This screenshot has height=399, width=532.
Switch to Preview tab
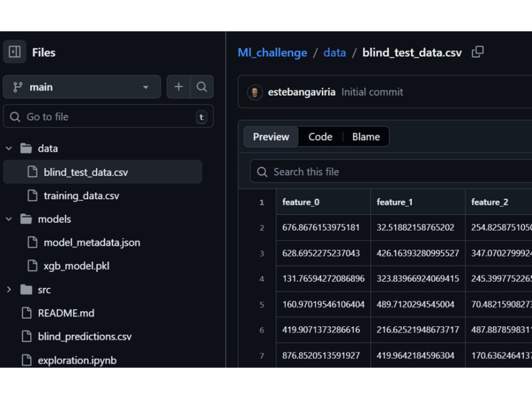pos(271,137)
